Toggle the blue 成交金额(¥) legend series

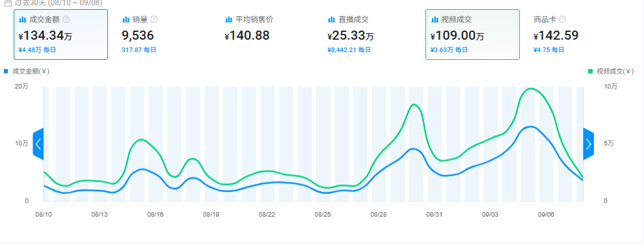click(27, 72)
